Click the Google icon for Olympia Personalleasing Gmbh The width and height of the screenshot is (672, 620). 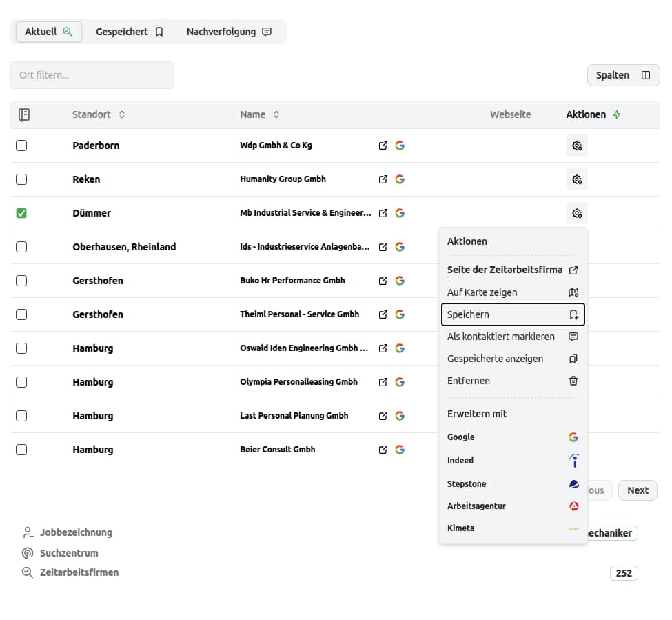click(400, 382)
